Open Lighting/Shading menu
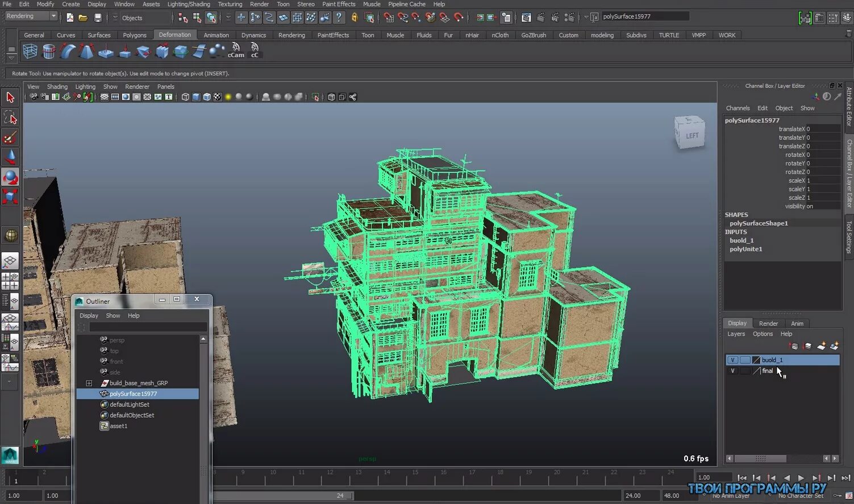Screen dimensions: 854x504 tap(189, 4)
